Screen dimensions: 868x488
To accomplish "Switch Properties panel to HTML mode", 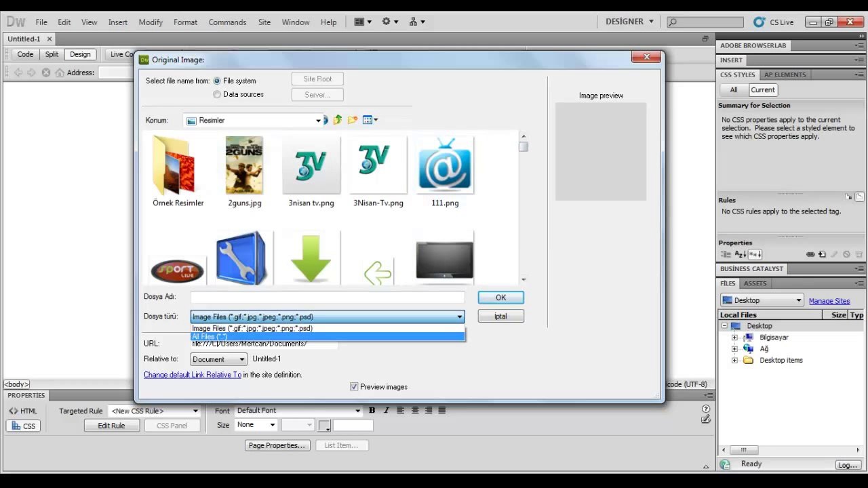I will 23,411.
